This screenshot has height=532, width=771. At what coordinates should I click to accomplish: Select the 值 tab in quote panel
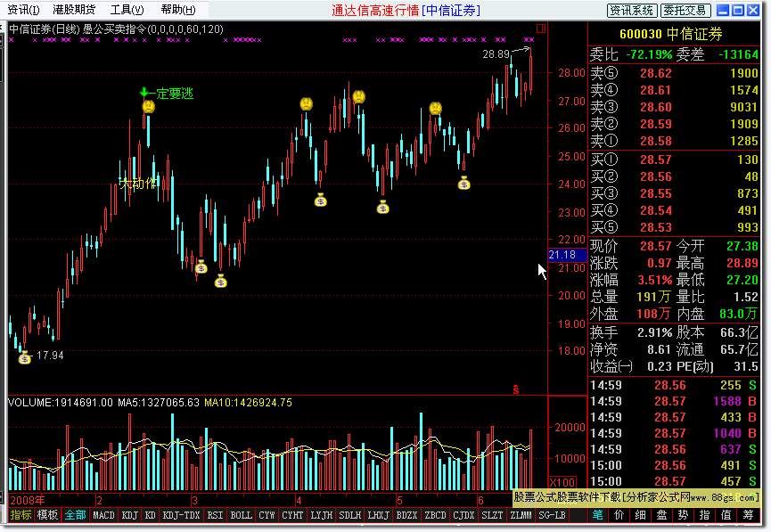(x=726, y=515)
